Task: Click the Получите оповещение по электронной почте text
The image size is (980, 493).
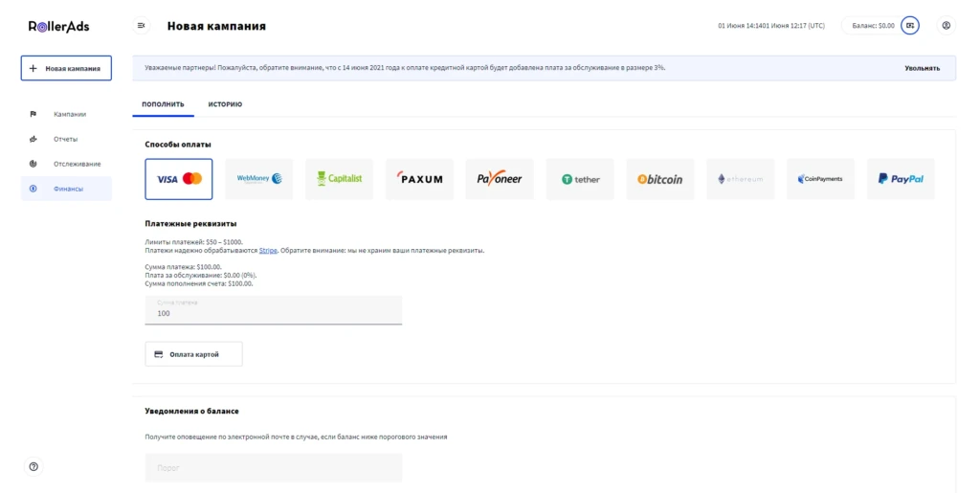Action: (x=297, y=437)
